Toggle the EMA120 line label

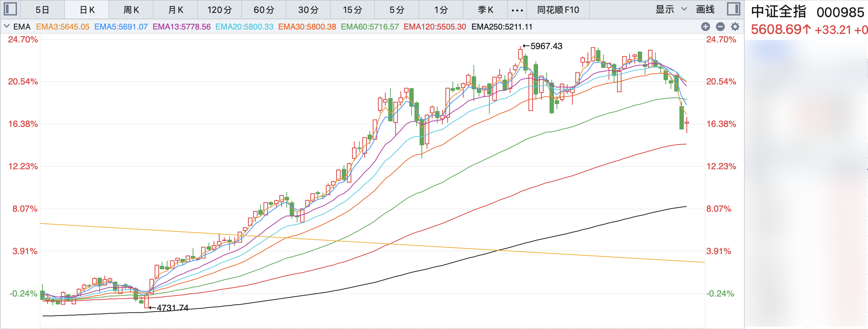[x=434, y=27]
